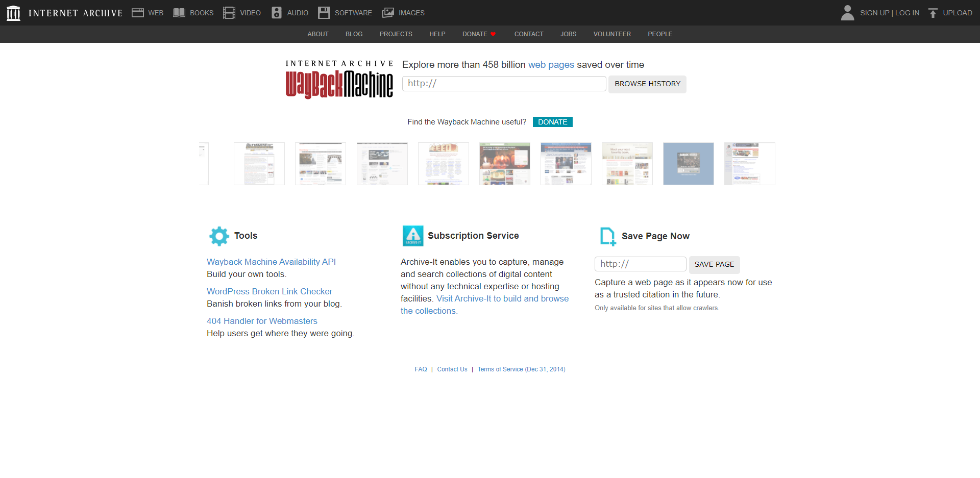Open the Donate menu item
Viewport: 980px width, 478px height.
tap(475, 34)
